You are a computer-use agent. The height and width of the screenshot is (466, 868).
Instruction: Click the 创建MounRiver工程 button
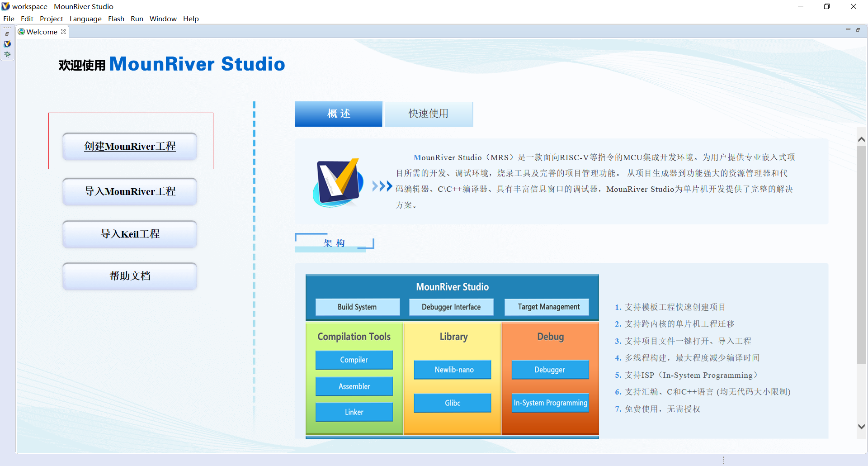pos(130,146)
